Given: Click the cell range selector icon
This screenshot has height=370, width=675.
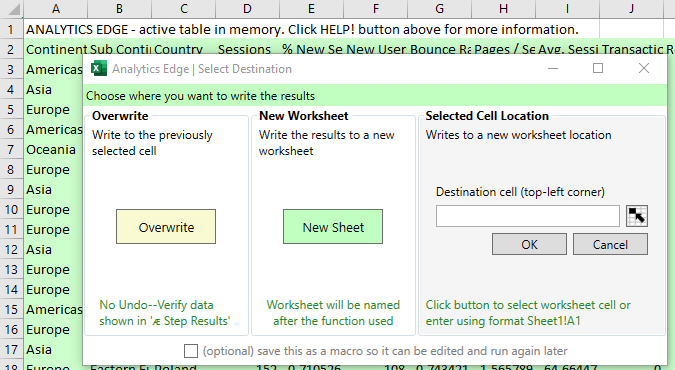Looking at the screenshot, I should coord(637,216).
